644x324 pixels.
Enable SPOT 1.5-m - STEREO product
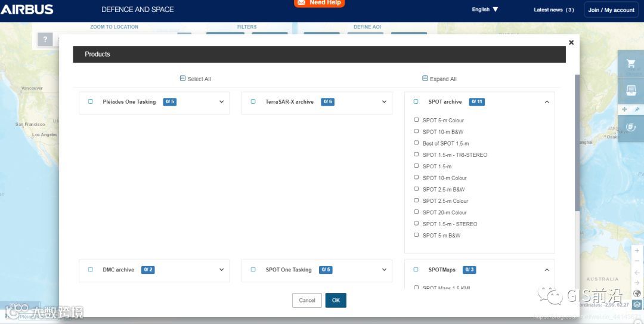click(x=416, y=224)
